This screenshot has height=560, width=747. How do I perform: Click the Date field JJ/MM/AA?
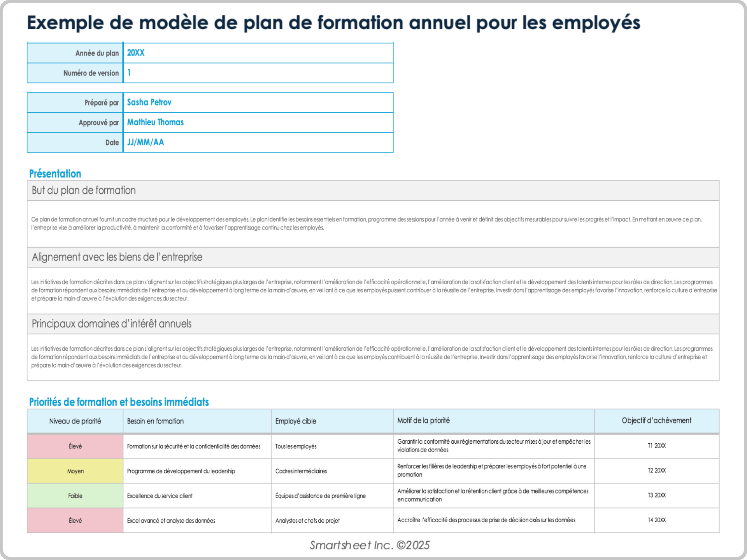pyautogui.click(x=146, y=142)
